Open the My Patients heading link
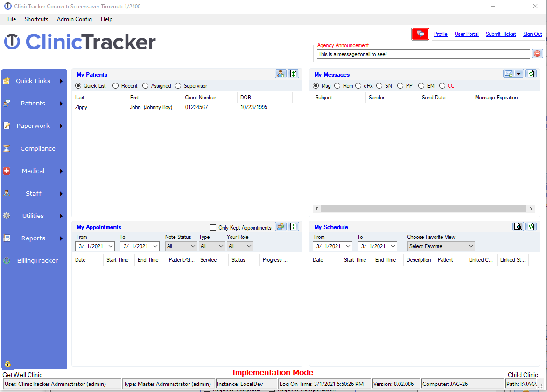547x392 pixels. pyautogui.click(x=92, y=75)
